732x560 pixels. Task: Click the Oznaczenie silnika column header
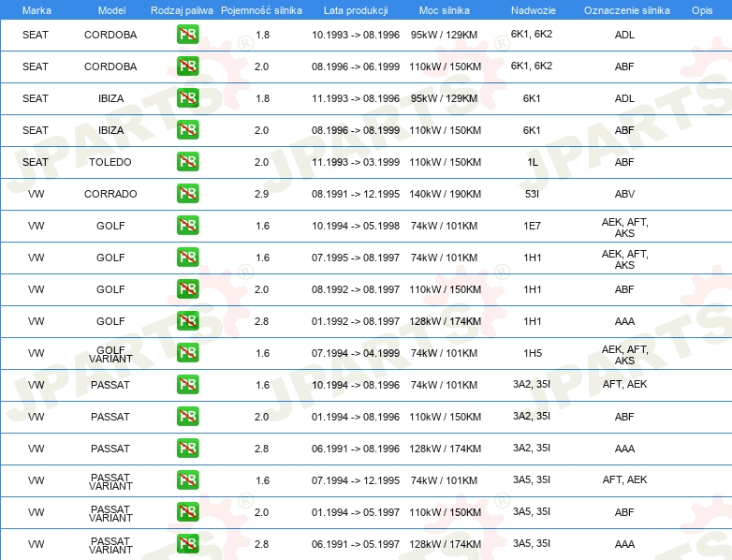tap(627, 10)
